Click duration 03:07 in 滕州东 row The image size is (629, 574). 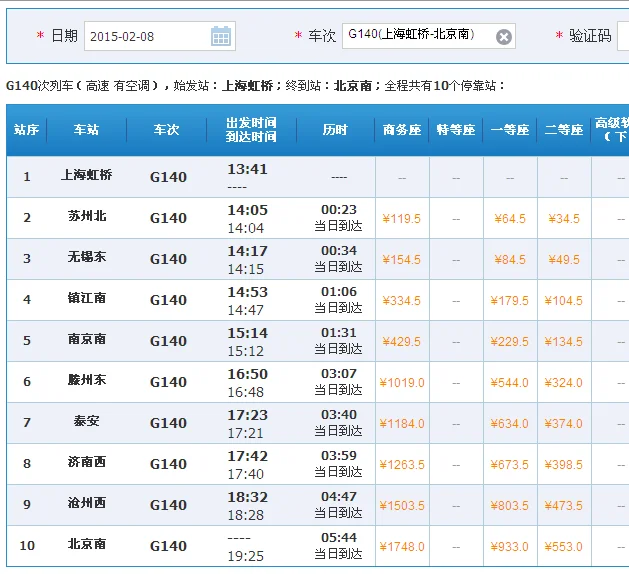pyautogui.click(x=339, y=373)
